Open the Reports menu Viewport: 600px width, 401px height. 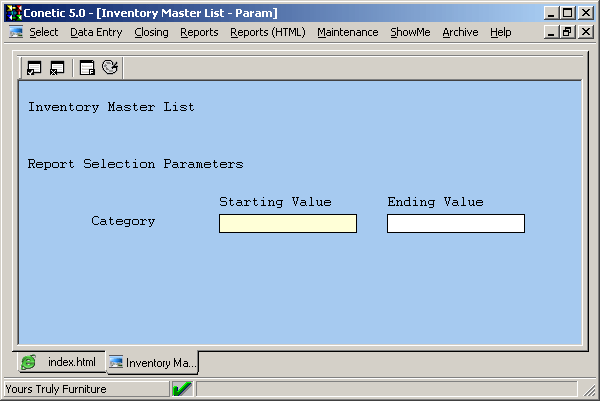(x=199, y=32)
